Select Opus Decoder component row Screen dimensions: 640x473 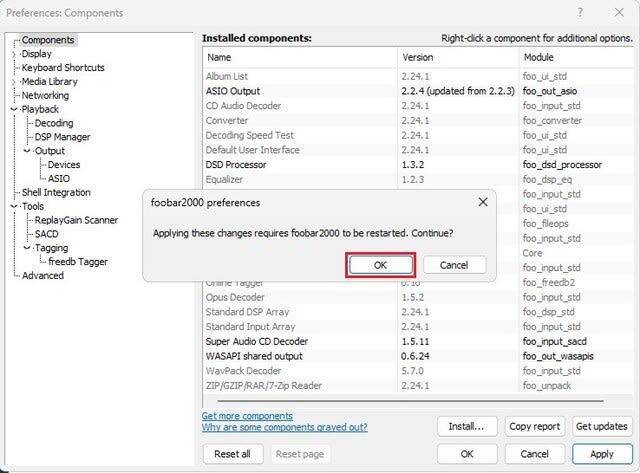click(418, 297)
